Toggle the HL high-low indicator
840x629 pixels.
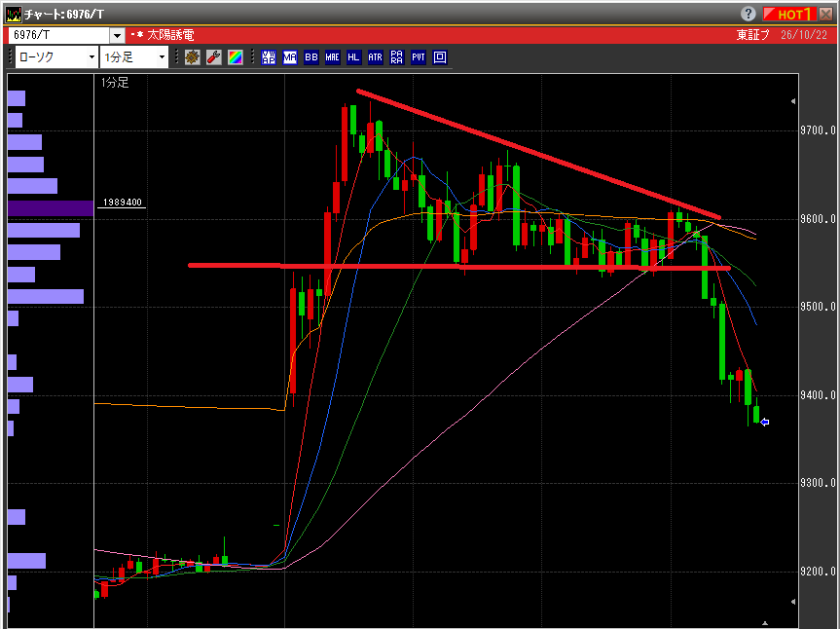point(353,57)
